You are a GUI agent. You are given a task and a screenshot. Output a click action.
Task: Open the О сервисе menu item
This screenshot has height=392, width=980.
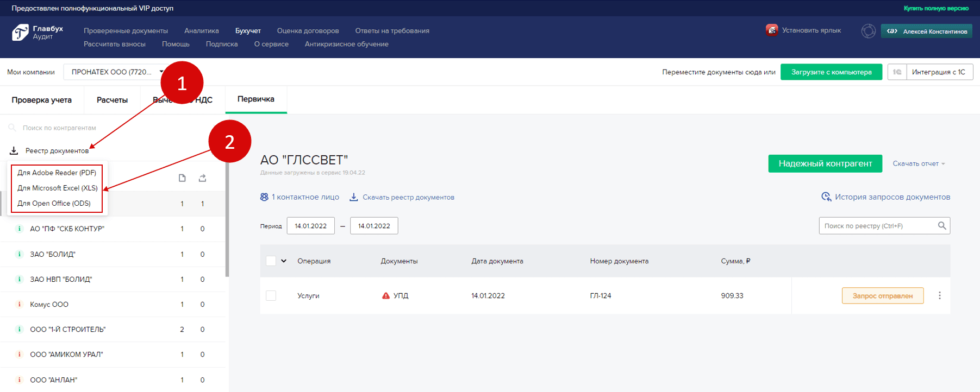[271, 44]
